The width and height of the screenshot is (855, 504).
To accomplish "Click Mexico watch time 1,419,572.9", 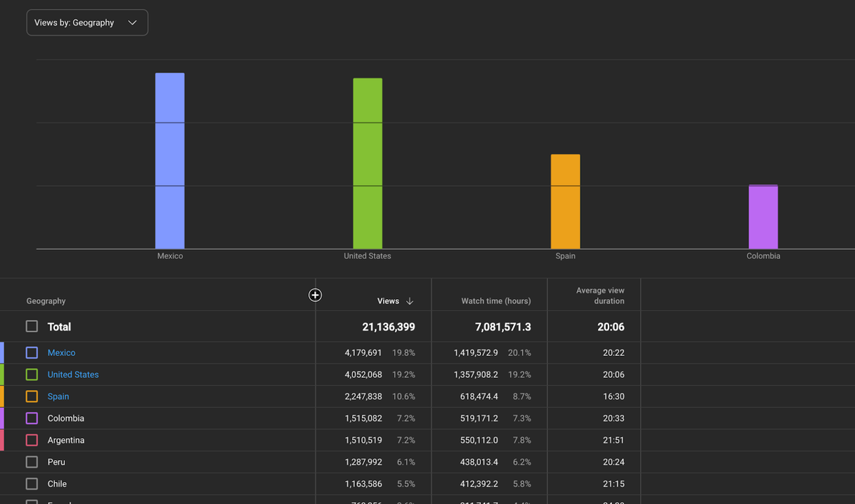I will 476,352.
